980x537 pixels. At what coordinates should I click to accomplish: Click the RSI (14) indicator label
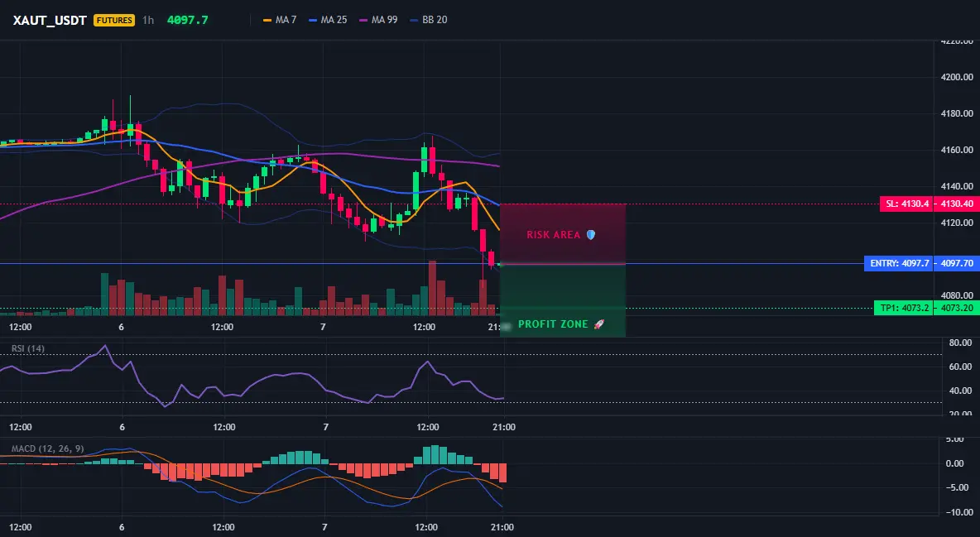click(28, 348)
